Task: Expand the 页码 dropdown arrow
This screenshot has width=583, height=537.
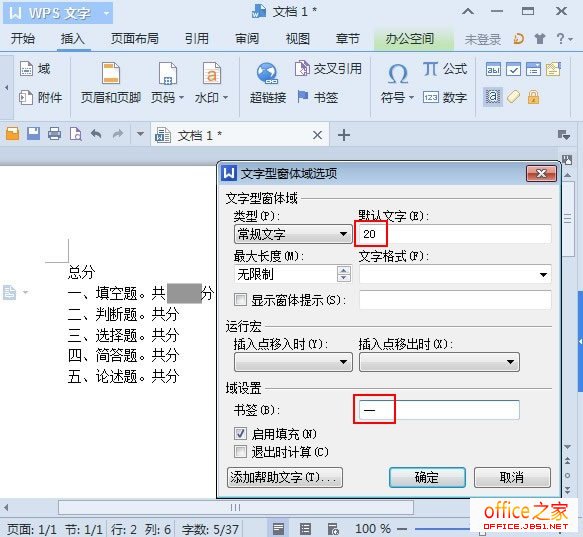Action: pyautogui.click(x=181, y=98)
